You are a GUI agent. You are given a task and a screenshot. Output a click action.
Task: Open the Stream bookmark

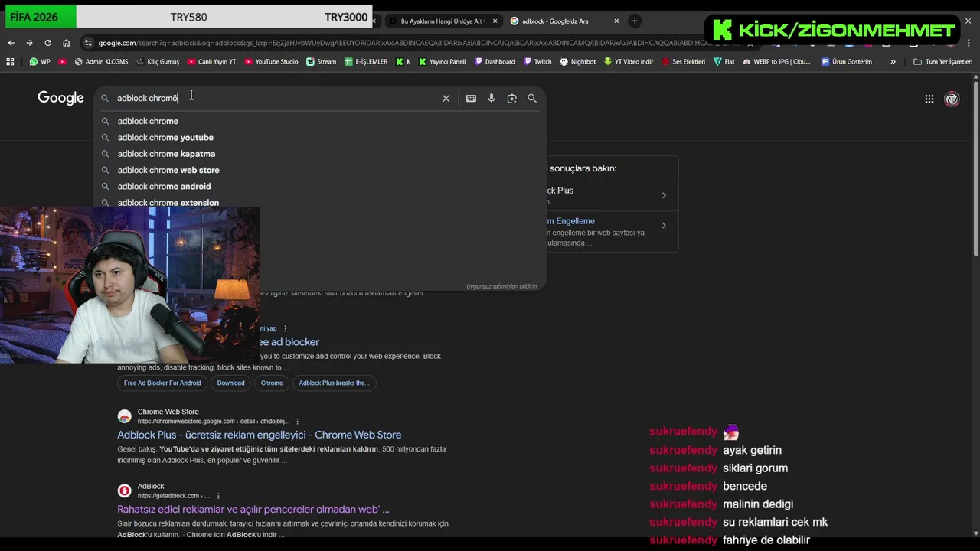click(321, 61)
